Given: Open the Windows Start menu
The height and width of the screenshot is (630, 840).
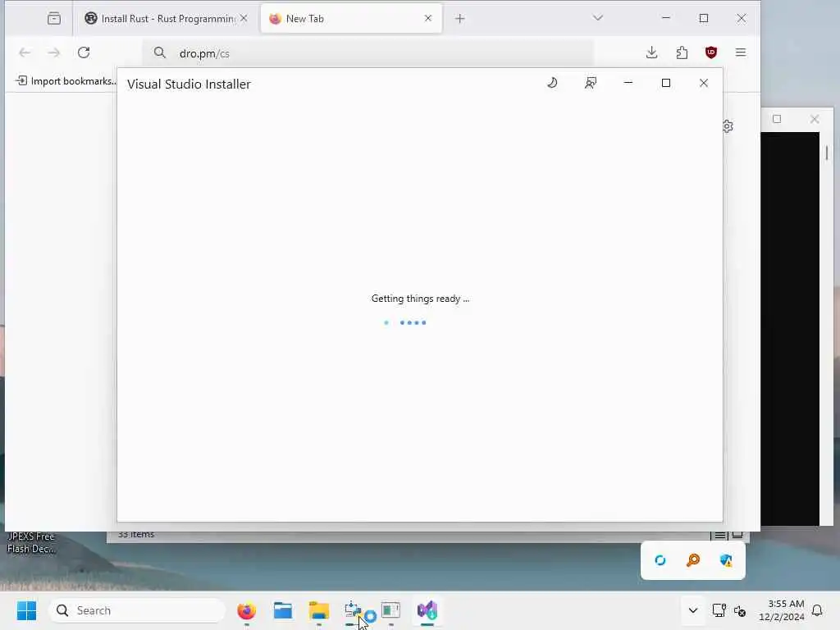Looking at the screenshot, I should (26, 610).
